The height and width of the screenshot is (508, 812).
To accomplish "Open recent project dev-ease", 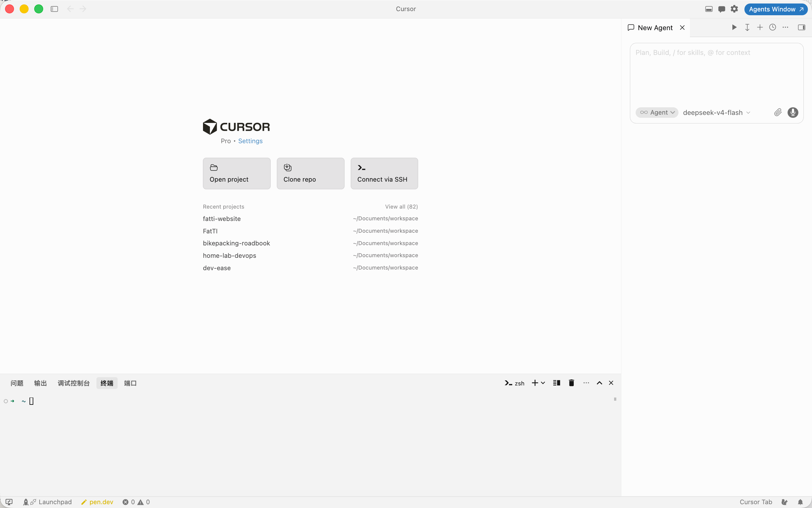I will click(x=311, y=268).
